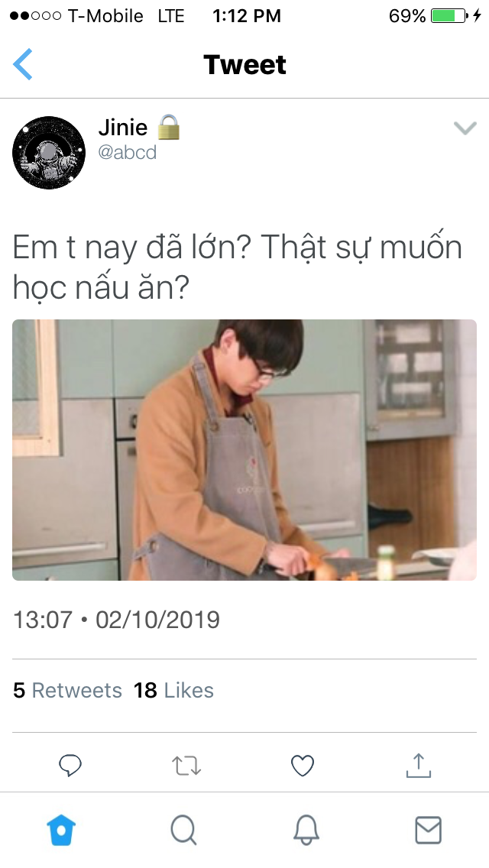Screen dimensions: 489x868
Task: Tap the reply speech bubble icon
Action: 70,766
